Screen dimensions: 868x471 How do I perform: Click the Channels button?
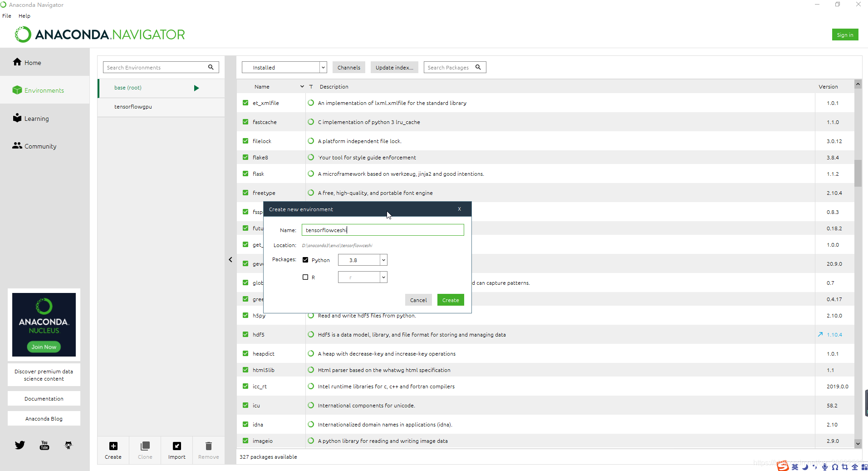point(349,67)
